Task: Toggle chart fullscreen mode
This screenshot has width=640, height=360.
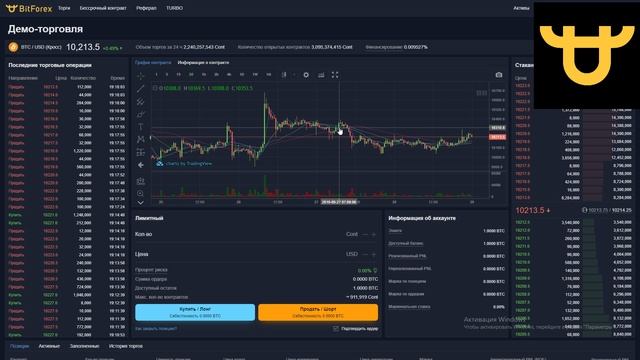Action: tap(335, 75)
